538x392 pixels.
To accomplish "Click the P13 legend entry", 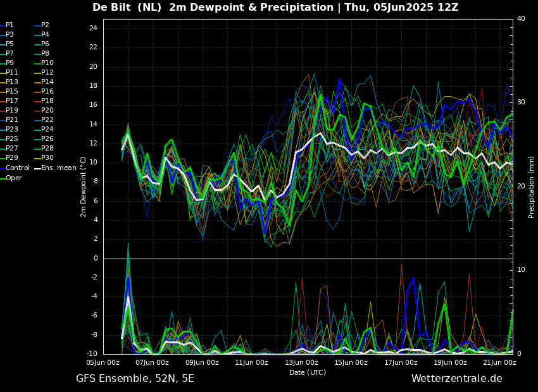I will 9,82.
